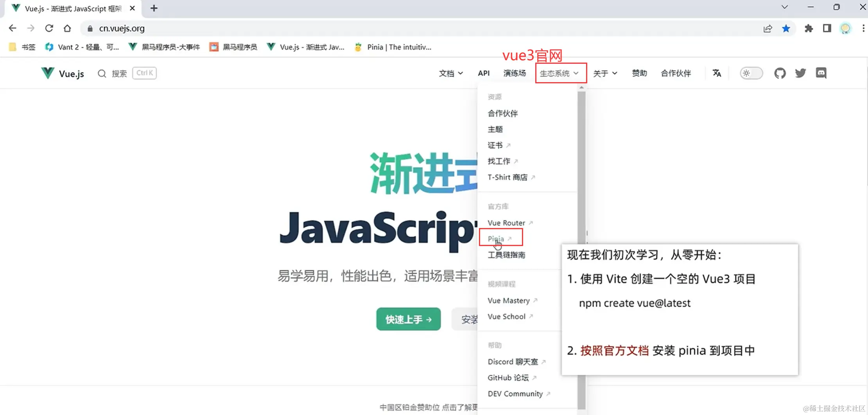Screen dimensions: 868x415
Task: Open the tab search chevron
Action: 784,7
